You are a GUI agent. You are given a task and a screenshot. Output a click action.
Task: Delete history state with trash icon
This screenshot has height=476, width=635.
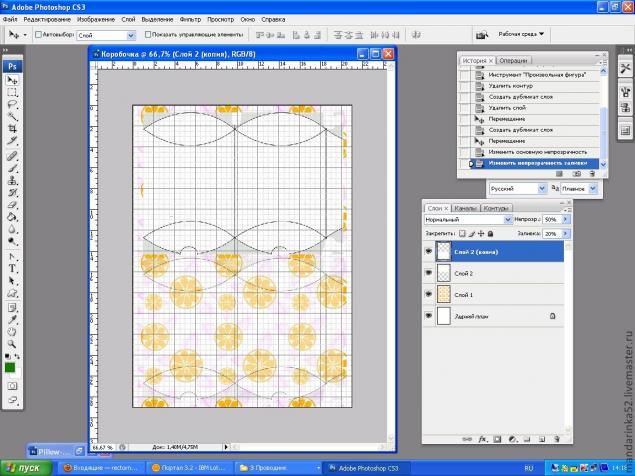592,174
